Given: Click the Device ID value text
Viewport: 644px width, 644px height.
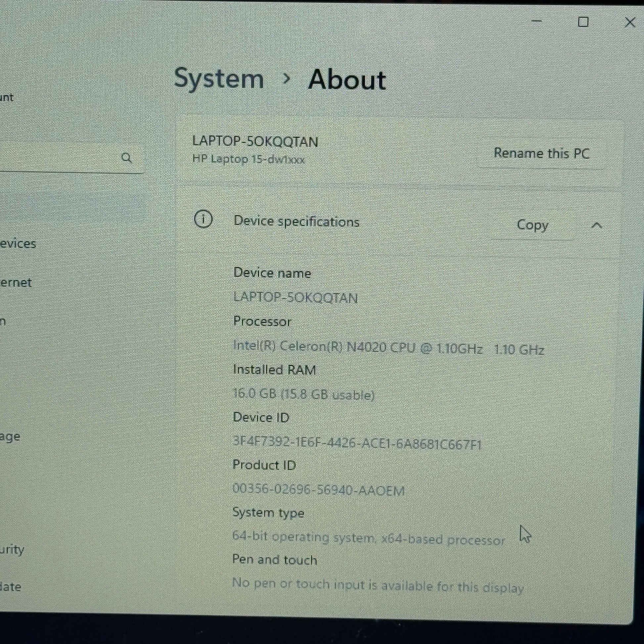Looking at the screenshot, I should [x=357, y=444].
